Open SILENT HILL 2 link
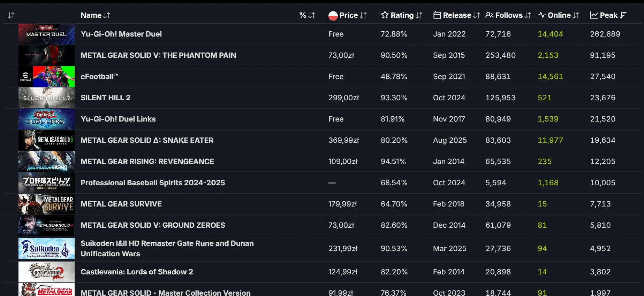 coord(105,98)
